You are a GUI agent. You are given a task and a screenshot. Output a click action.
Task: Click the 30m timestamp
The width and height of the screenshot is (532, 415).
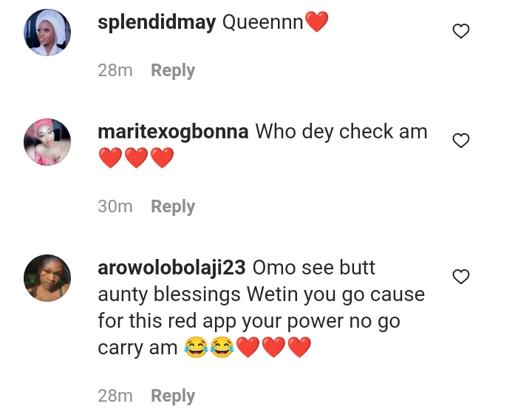[x=115, y=206]
